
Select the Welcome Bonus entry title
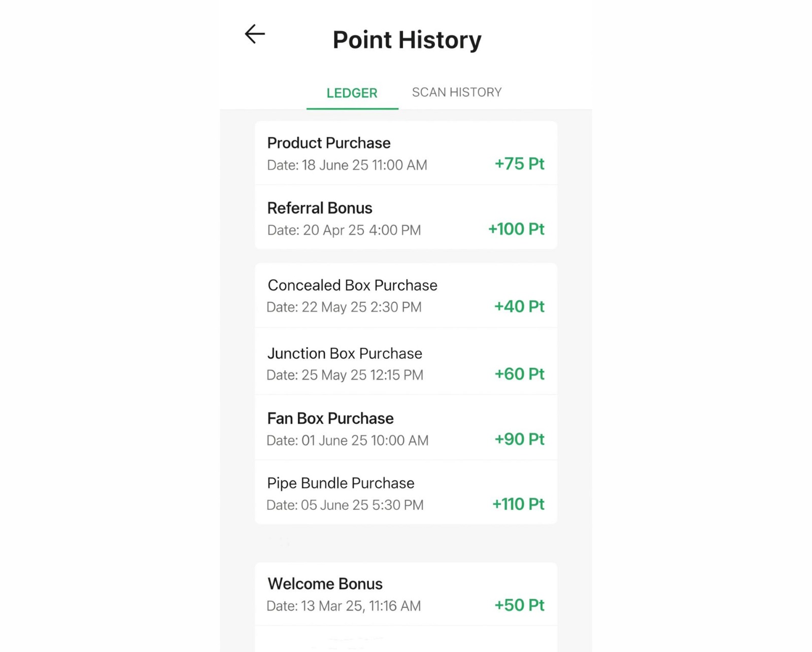[x=325, y=584]
